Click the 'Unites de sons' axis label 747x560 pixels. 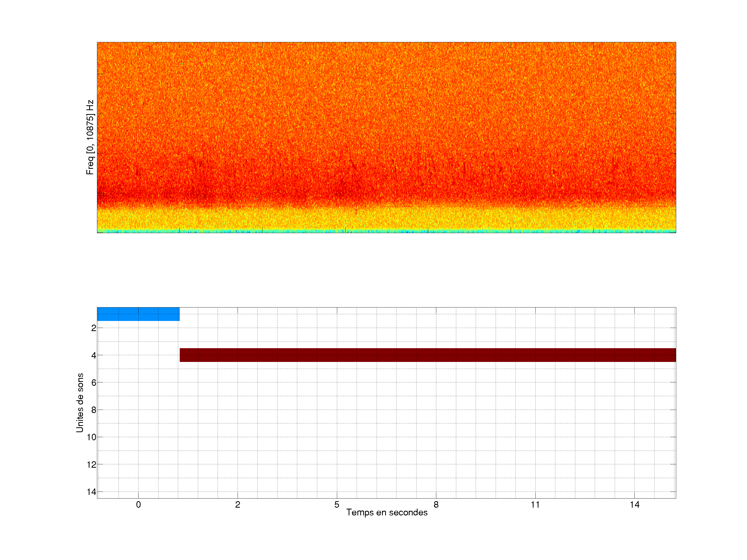(x=80, y=403)
